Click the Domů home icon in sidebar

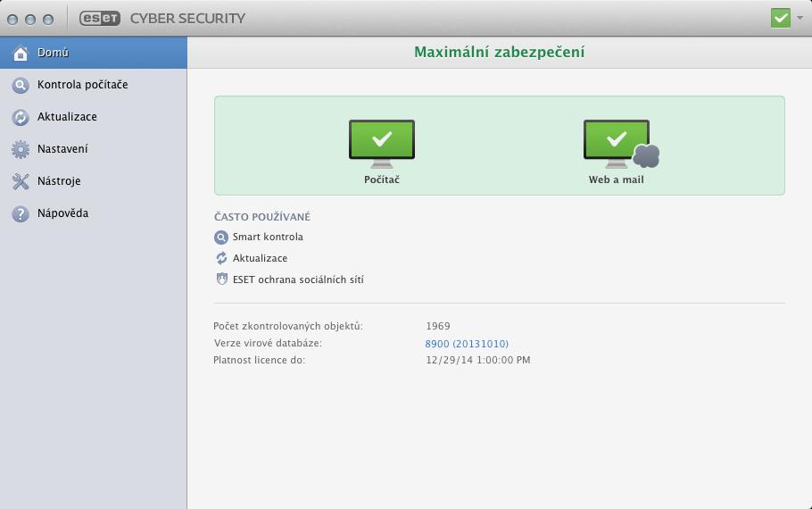click(x=21, y=53)
